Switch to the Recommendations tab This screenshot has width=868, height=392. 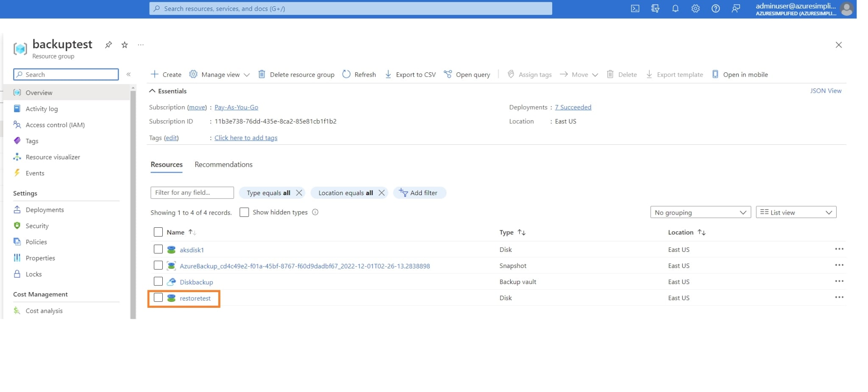pyautogui.click(x=223, y=165)
